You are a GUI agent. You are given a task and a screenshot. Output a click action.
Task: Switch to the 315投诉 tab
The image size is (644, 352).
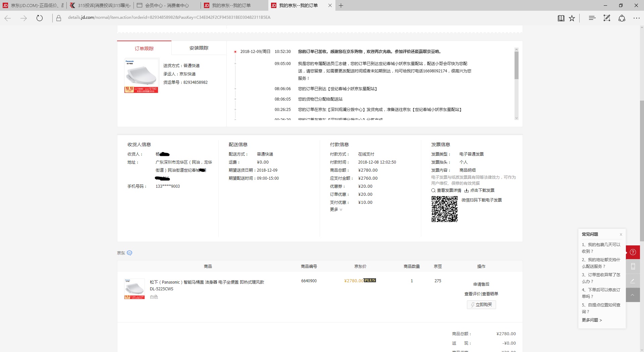(x=100, y=5)
